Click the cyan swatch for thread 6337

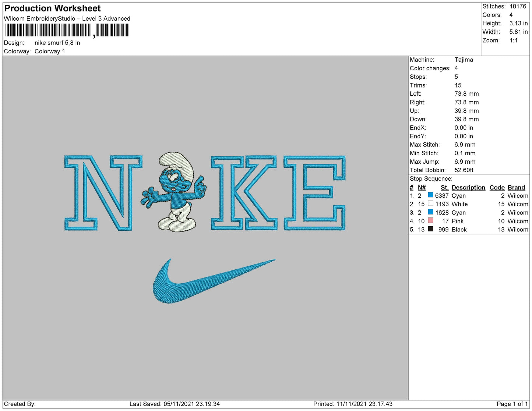430,195
